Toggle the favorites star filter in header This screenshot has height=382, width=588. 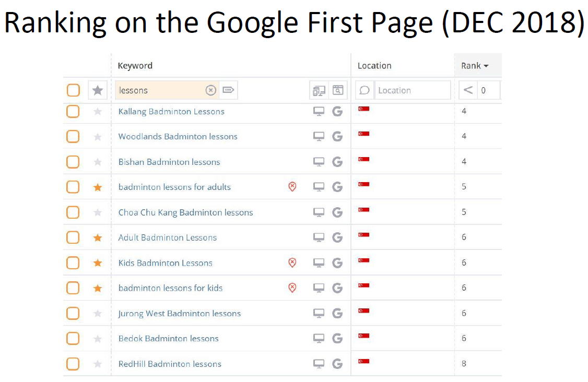tap(98, 90)
